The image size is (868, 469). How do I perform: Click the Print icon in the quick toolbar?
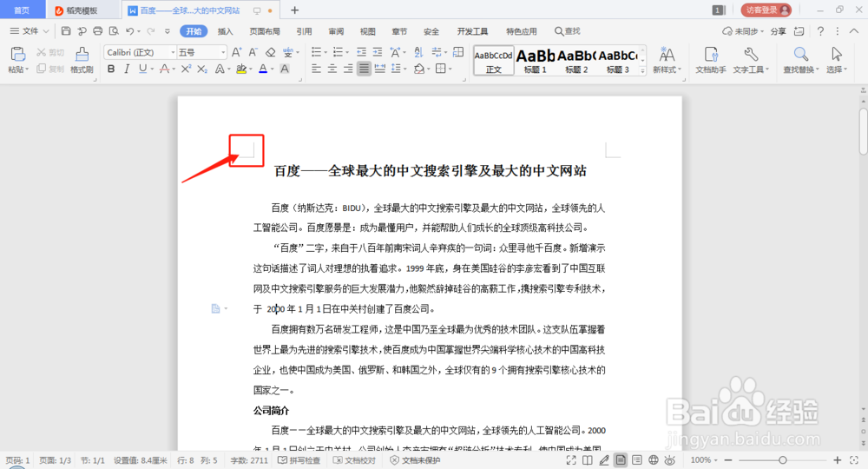pos(98,31)
